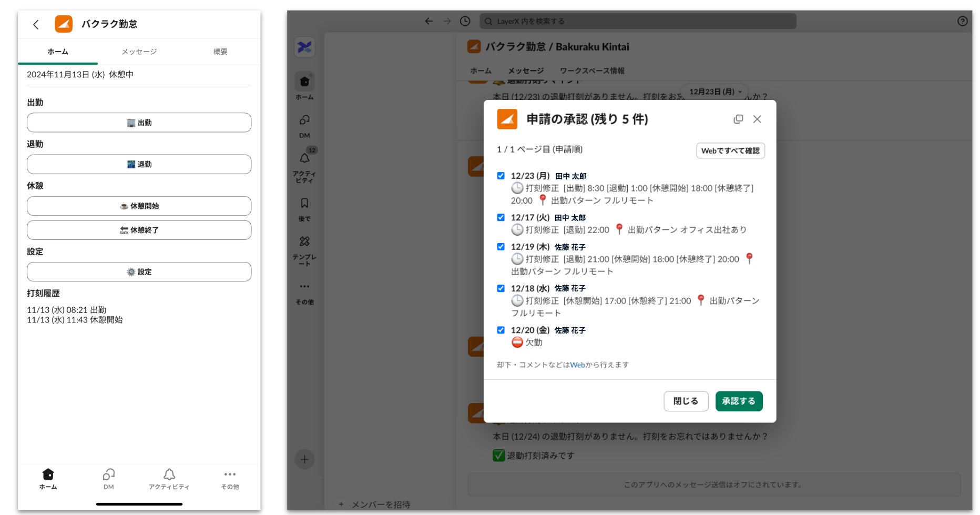Image resolution: width=980 pixels, height=515 pixels.
Task: Switch to the mobile 概要 tab
Action: [220, 52]
